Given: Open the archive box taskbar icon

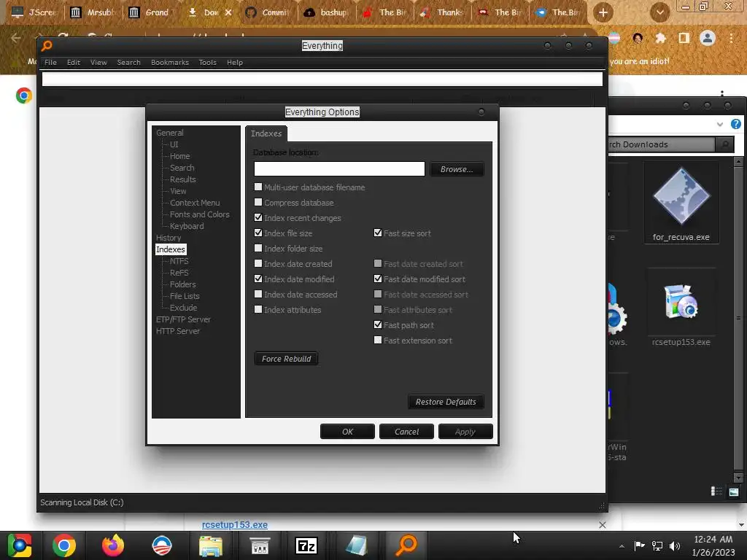Looking at the screenshot, I should [260, 545].
